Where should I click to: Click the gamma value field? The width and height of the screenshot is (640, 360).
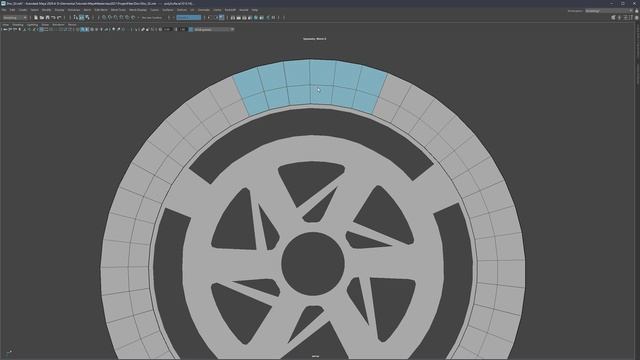pyautogui.click(x=183, y=29)
